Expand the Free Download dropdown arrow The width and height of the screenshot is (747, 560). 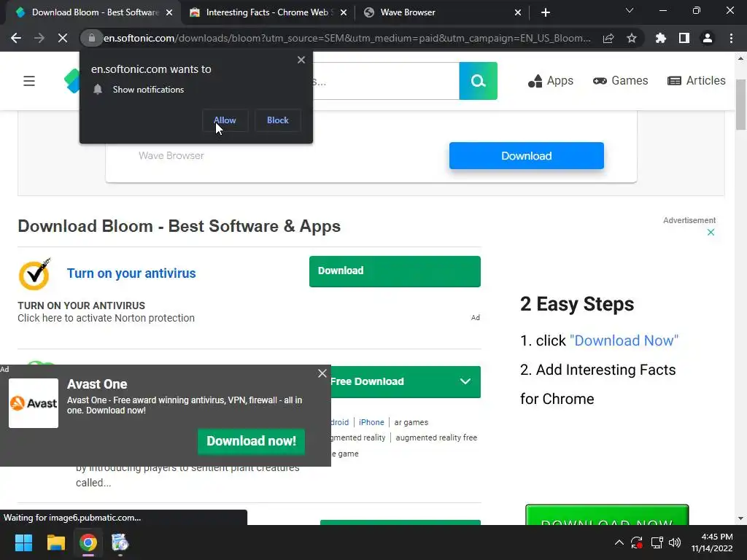pyautogui.click(x=465, y=381)
